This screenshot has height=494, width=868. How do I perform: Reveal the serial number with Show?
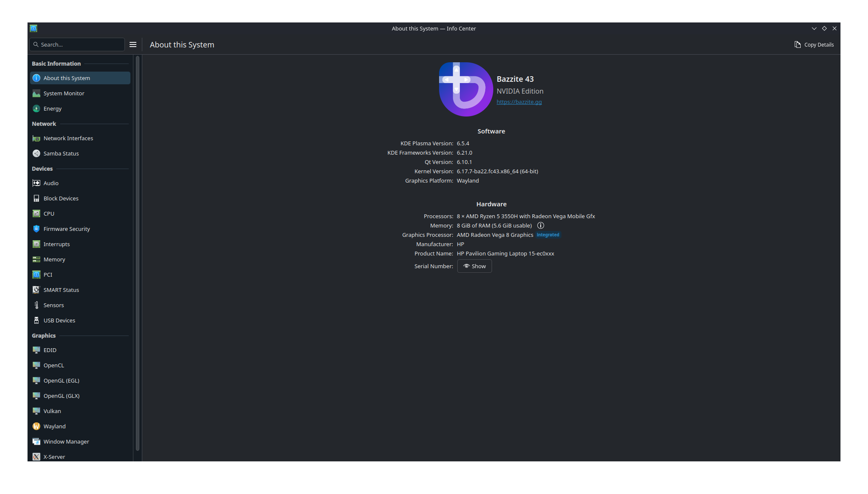point(474,266)
